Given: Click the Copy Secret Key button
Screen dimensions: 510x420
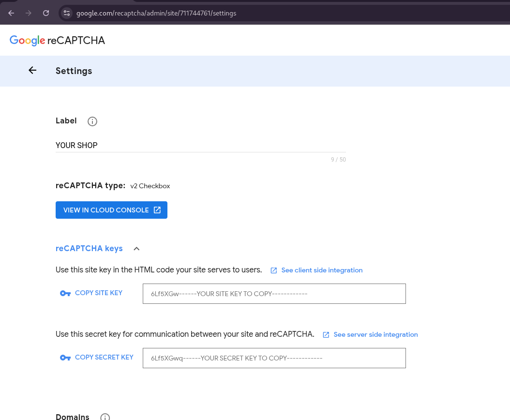Looking at the screenshot, I should coord(97,358).
